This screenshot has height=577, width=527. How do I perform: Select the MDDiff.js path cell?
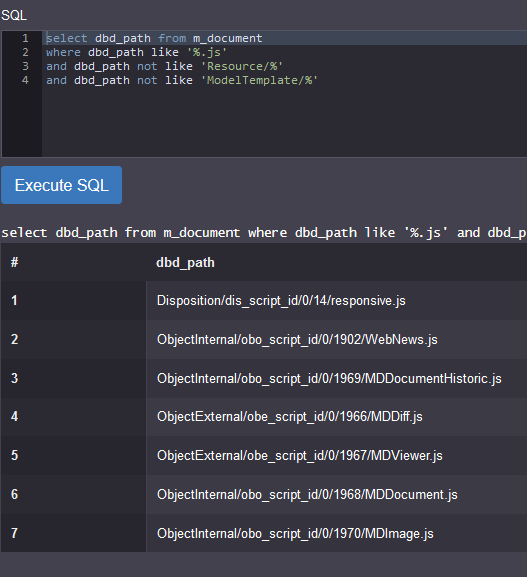tap(337, 417)
